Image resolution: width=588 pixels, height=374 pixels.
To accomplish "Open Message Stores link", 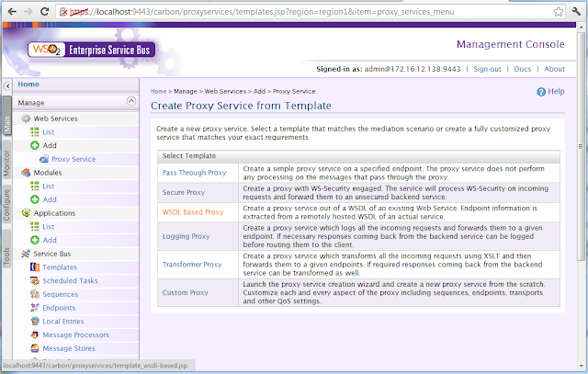I will (x=69, y=348).
